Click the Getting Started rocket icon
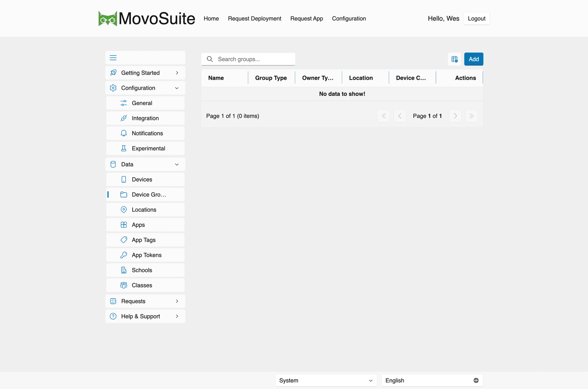Image resolution: width=588 pixels, height=389 pixels. [113, 73]
